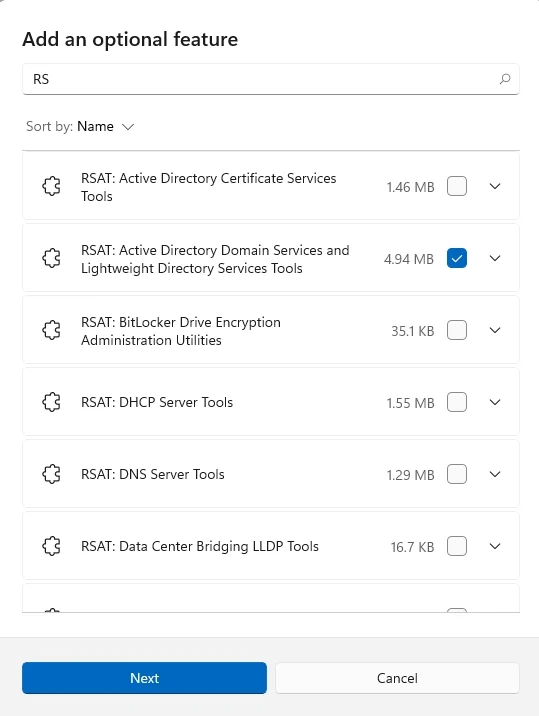Check the Active Directory Certificate Services Tools box

[457, 186]
